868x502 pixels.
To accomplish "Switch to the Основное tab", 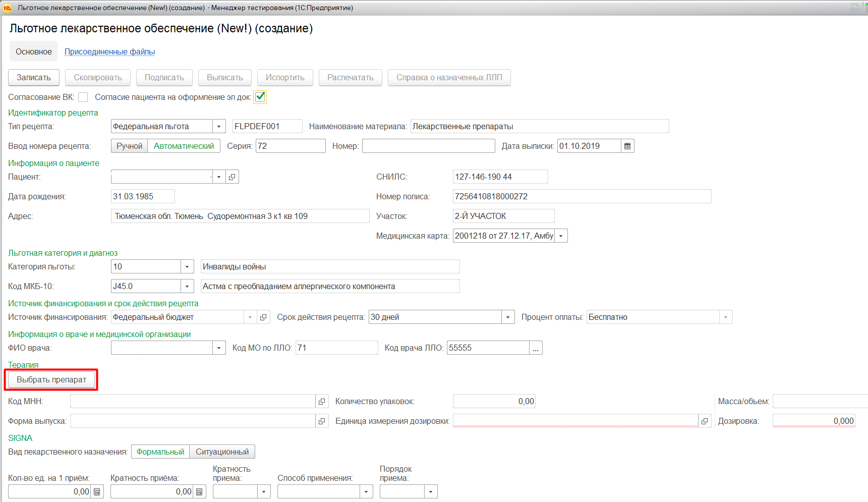I will (34, 51).
